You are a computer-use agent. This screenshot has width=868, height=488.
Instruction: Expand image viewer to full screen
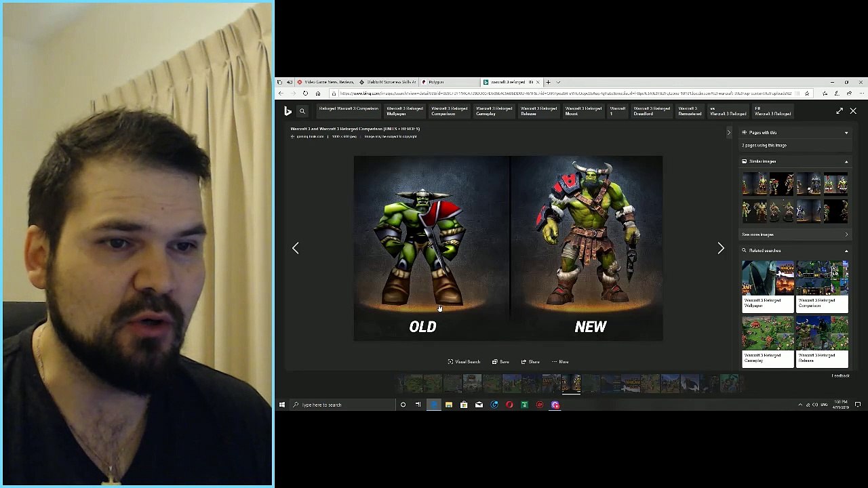[840, 111]
